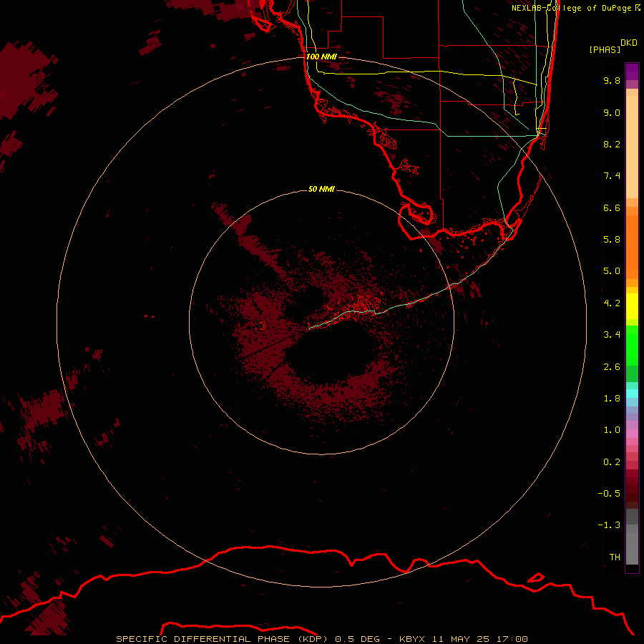The width and height of the screenshot is (644, 644).
Task: Pick the light peach color bar segment
Action: [632, 147]
